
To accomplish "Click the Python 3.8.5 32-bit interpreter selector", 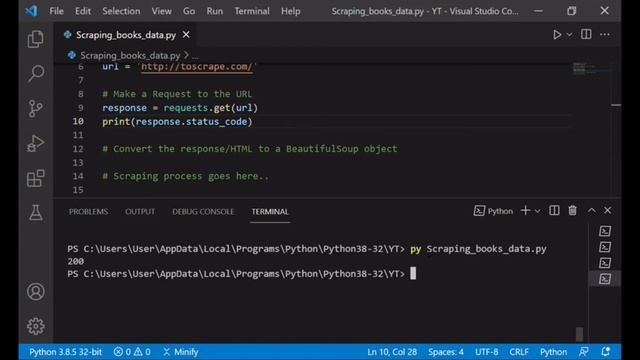I will [x=65, y=352].
